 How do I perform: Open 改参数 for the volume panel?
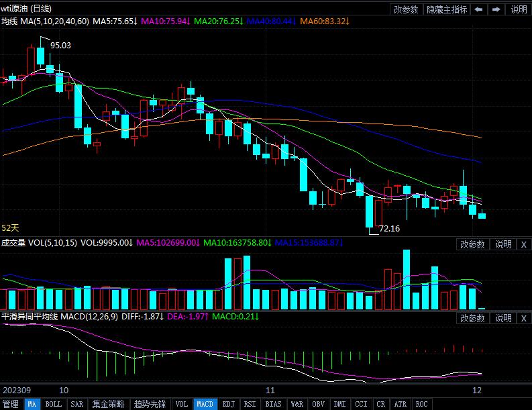pyautogui.click(x=473, y=244)
